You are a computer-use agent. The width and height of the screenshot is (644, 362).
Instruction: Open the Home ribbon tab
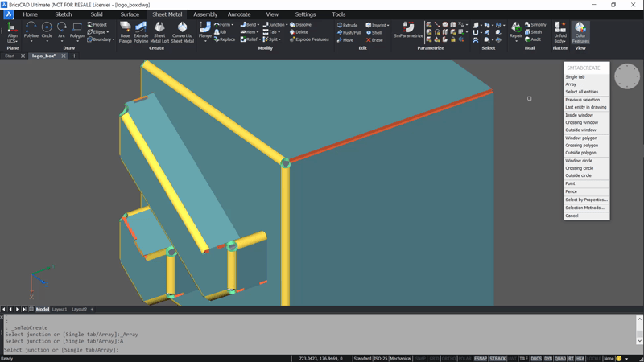30,14
